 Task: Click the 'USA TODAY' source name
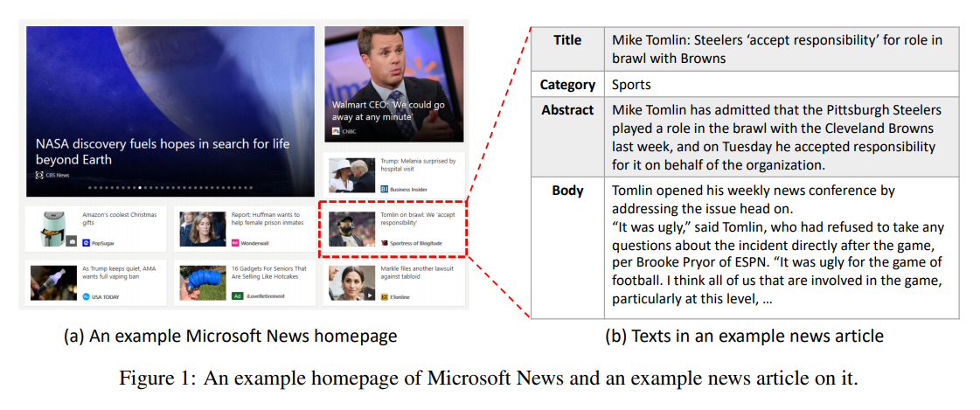tap(106, 296)
